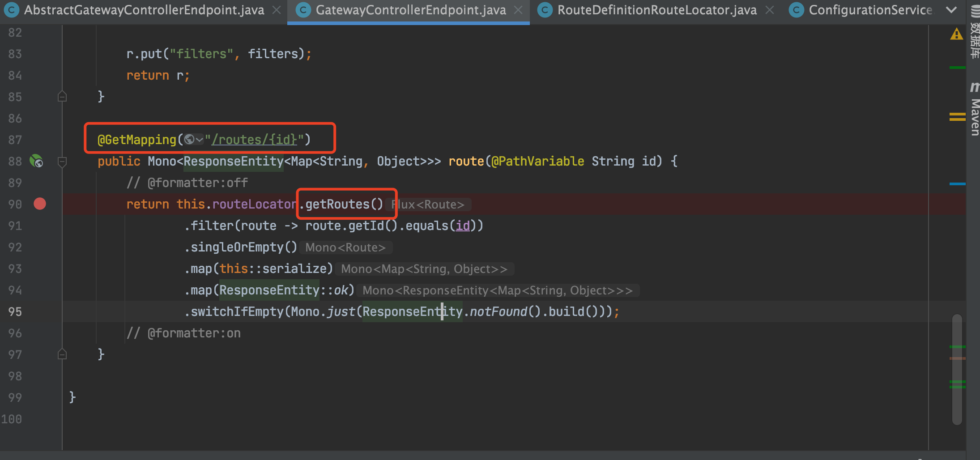Screen dimensions: 980x460
Task: Collapse the method block ending line 85
Action: click(62, 96)
